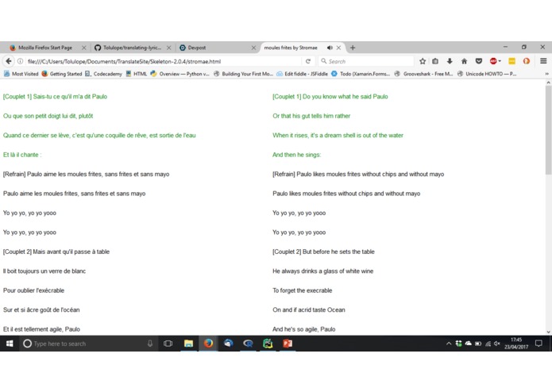Click the yellow extension icon in toolbar
Viewport: 552px width, 392px height.
511,61
